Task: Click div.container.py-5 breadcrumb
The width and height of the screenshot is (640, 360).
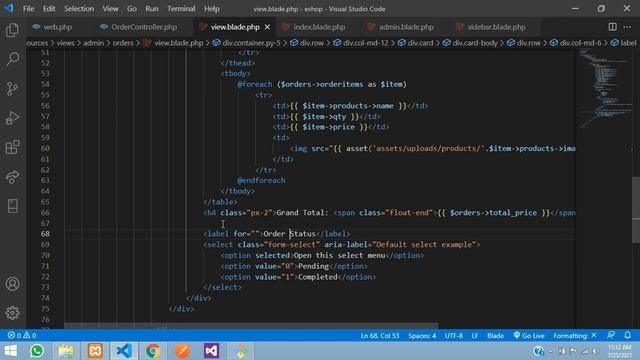Action: click(x=251, y=43)
